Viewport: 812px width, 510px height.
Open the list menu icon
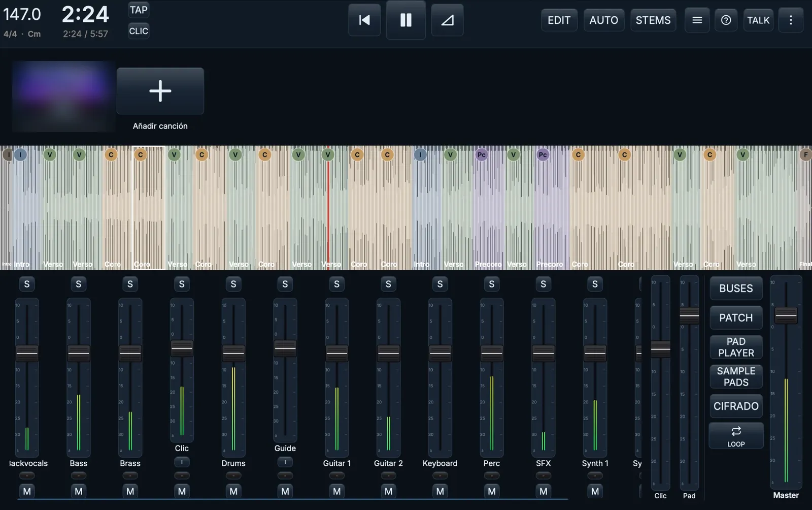(x=697, y=20)
